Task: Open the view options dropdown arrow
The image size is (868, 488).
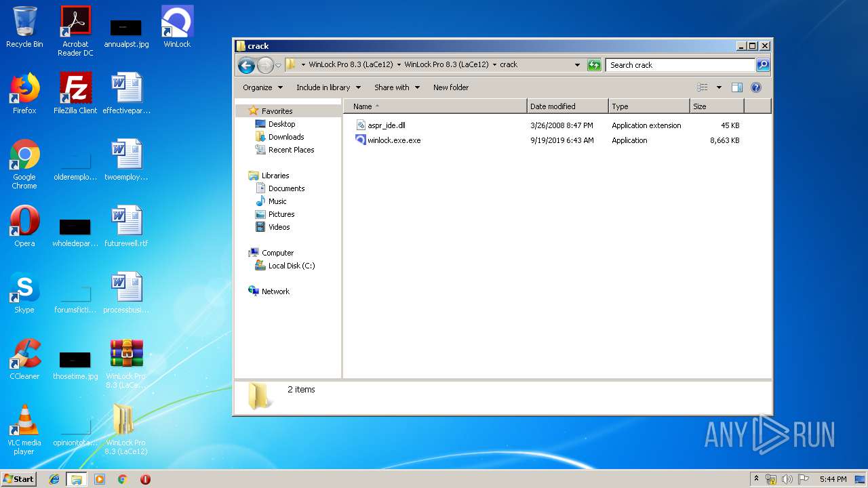Action: coord(719,87)
